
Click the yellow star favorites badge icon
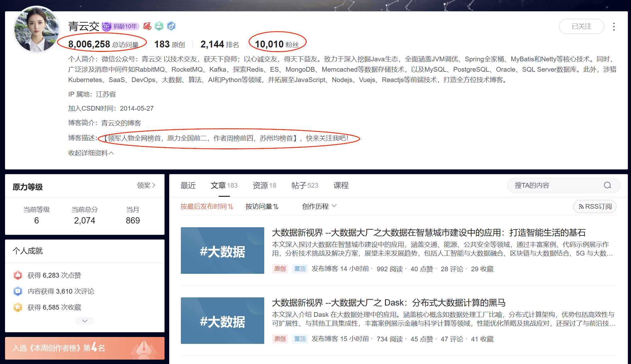[x=18, y=307]
